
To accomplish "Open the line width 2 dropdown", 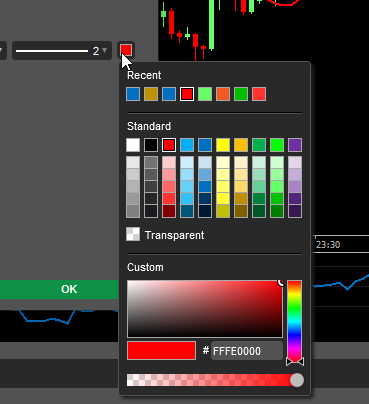I will (x=62, y=51).
